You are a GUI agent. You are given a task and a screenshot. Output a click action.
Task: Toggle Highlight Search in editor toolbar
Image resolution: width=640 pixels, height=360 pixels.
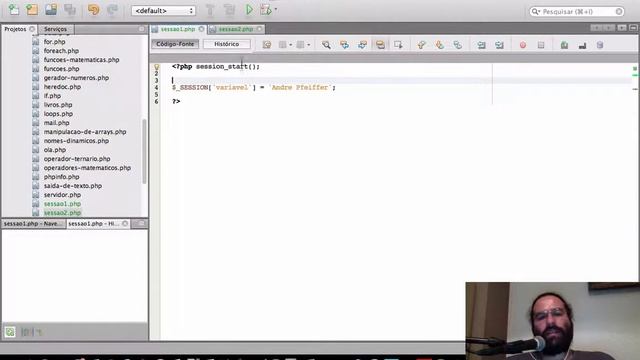pyautogui.click(x=380, y=45)
